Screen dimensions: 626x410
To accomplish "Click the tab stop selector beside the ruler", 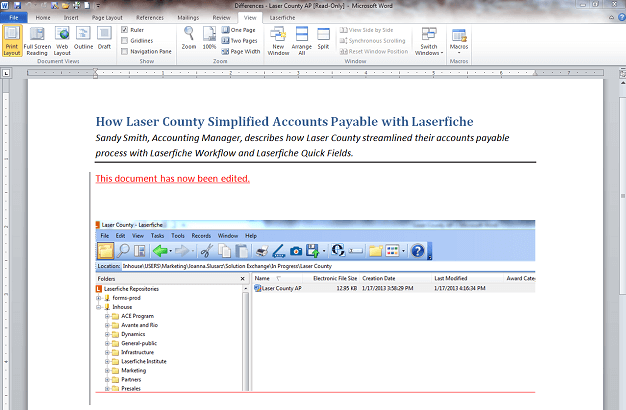I will 6,73.
